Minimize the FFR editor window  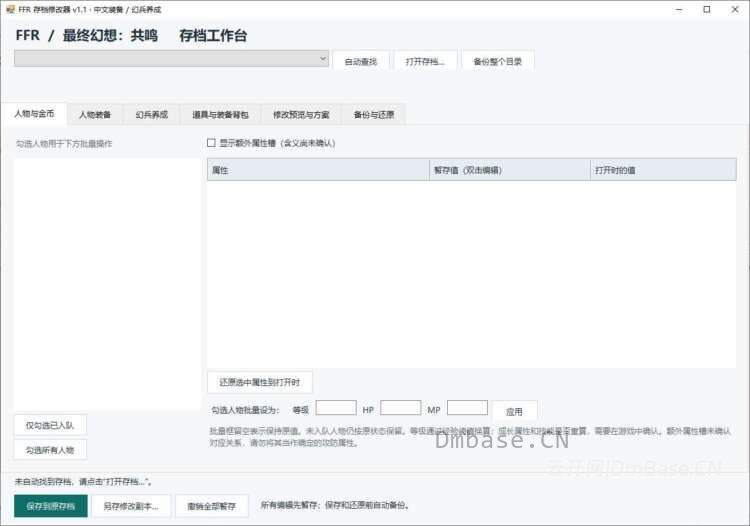679,9
